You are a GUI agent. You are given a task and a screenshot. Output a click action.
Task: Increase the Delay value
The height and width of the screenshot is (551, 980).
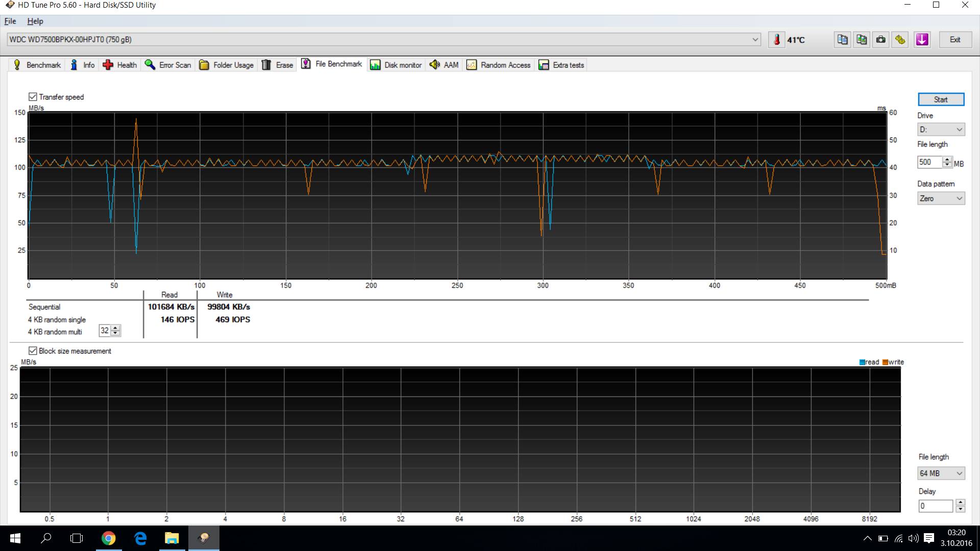coord(961,503)
